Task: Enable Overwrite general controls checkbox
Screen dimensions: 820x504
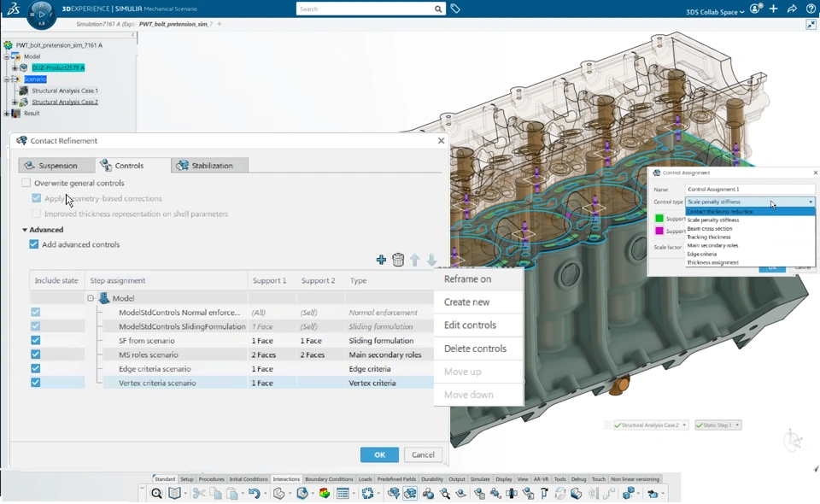Action: (x=26, y=183)
